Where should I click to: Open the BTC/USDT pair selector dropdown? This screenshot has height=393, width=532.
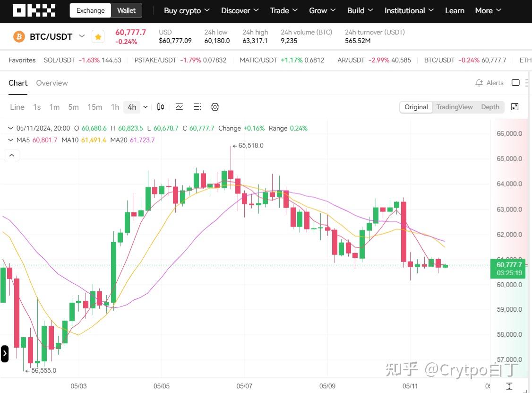click(82, 36)
